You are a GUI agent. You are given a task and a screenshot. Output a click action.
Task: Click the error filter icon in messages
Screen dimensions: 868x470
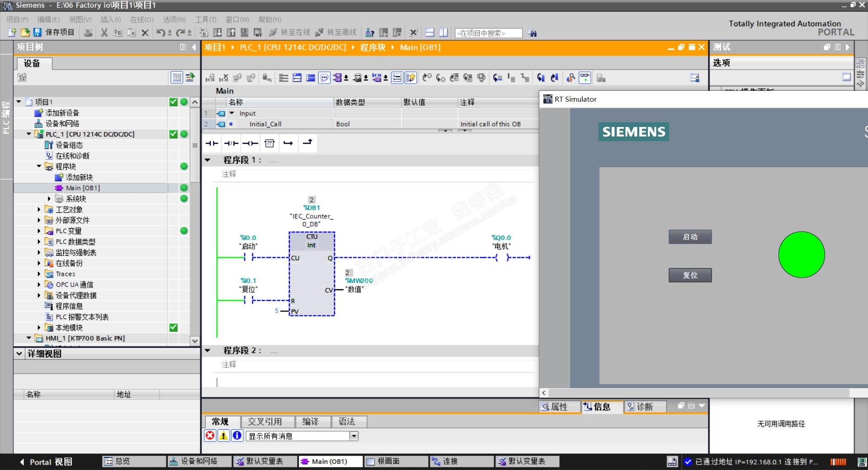[x=210, y=436]
